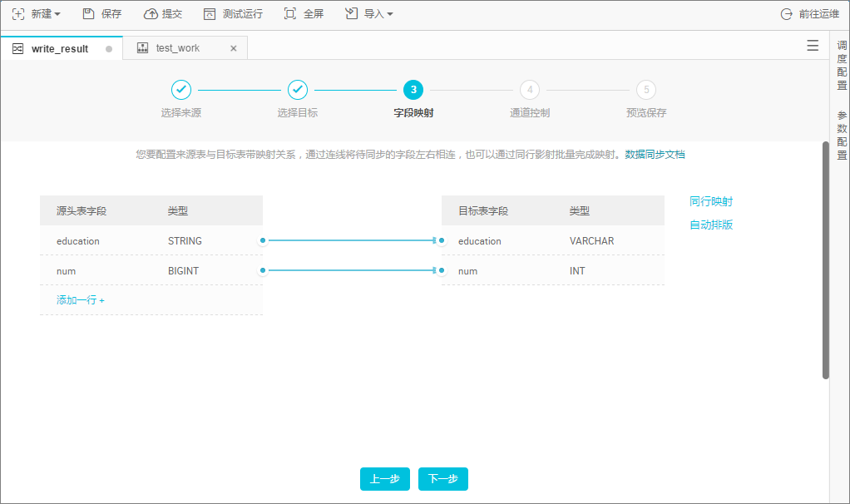Viewport: 850px width, 504px height.
Task: Click target field education cell
Action: (480, 241)
